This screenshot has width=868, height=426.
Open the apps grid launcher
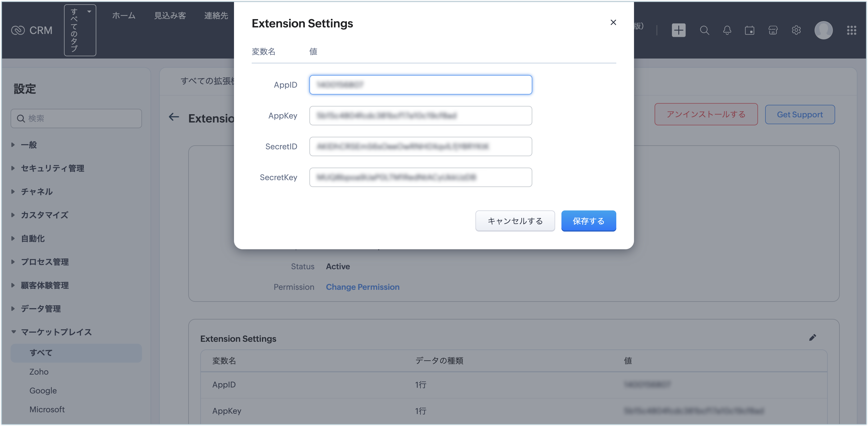tap(851, 30)
